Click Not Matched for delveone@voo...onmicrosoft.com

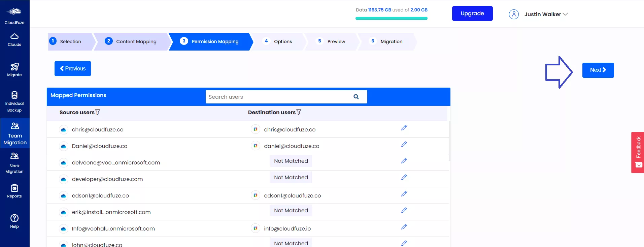pyautogui.click(x=291, y=161)
